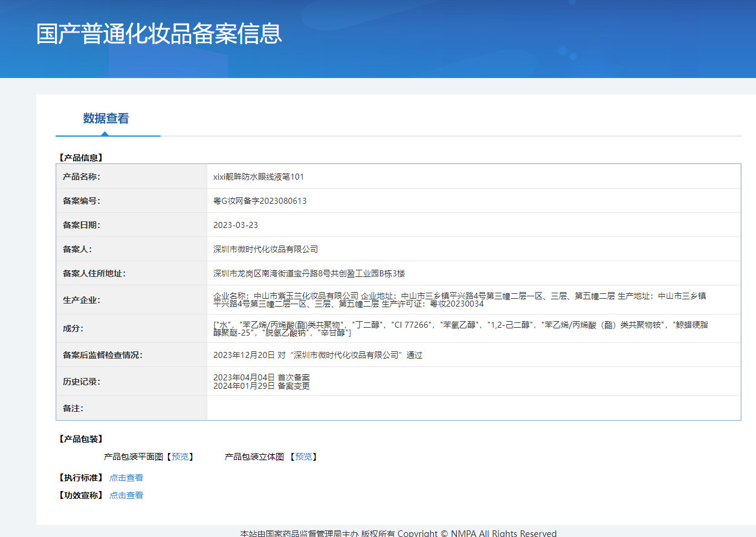Click the 成分 ingredient list text
The width and height of the screenshot is (756, 537).
[x=459, y=328]
